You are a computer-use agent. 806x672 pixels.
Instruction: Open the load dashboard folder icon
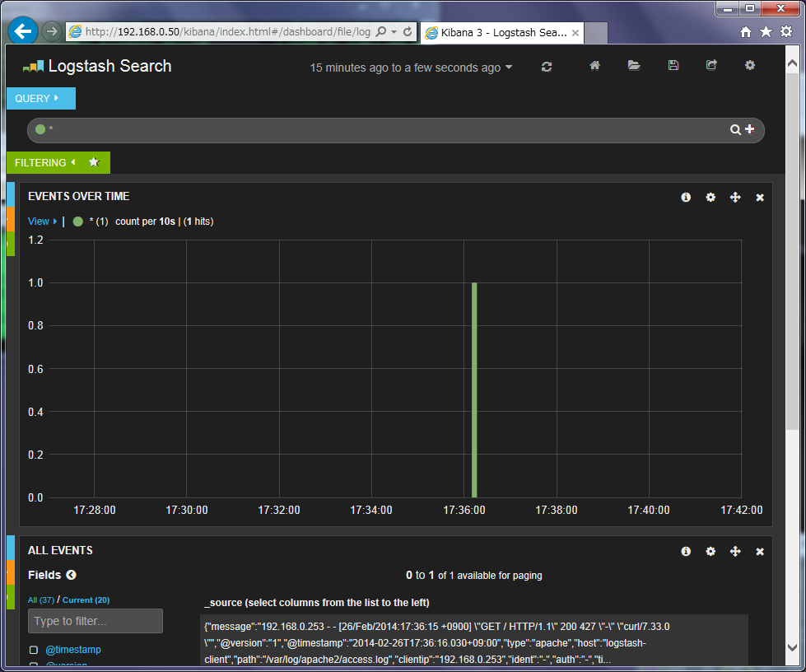(634, 65)
